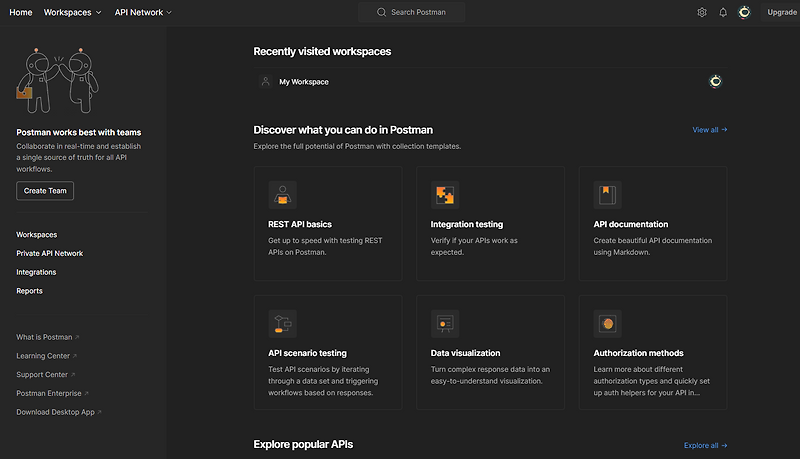
Task: Follow the View all link
Action: pyautogui.click(x=709, y=130)
